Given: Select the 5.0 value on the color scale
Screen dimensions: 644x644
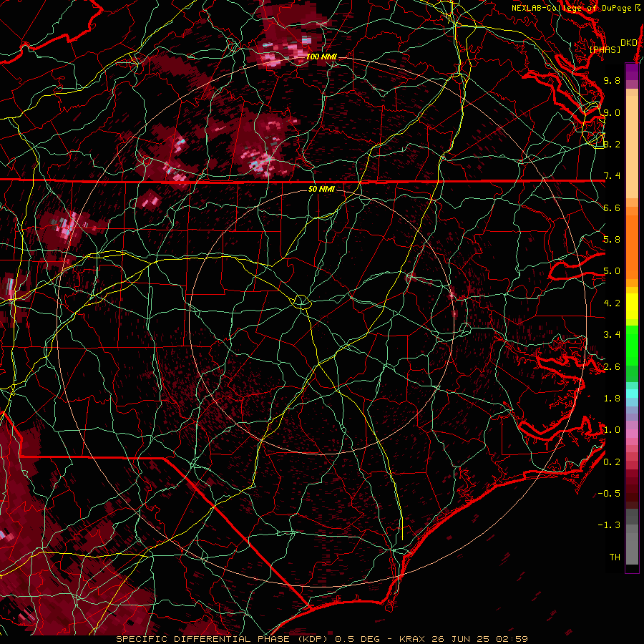Looking at the screenshot, I should [x=612, y=271].
